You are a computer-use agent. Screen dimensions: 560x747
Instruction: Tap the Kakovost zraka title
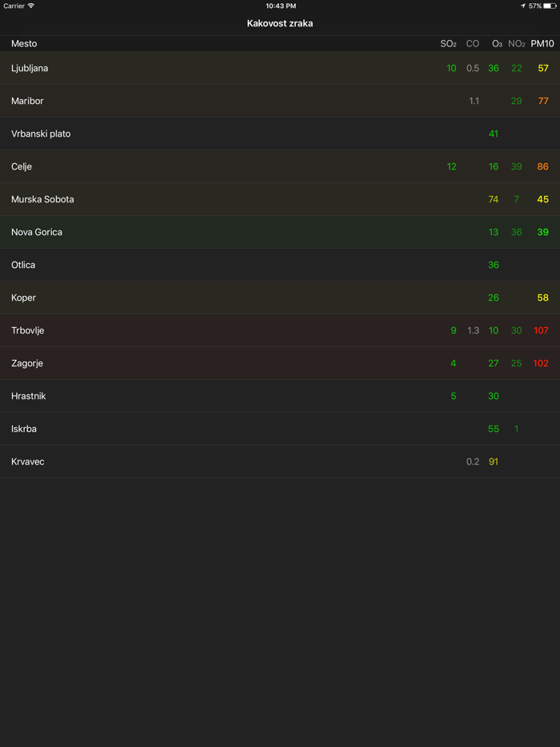(280, 24)
